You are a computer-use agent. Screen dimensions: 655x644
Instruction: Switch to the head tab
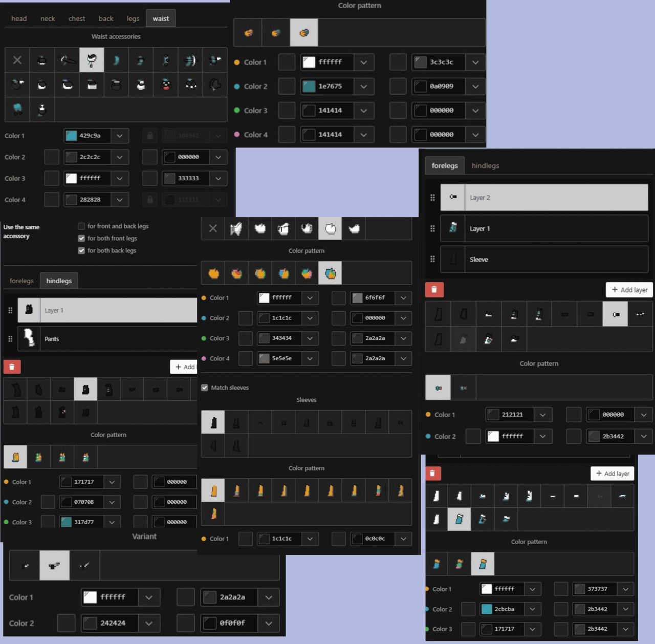point(19,18)
